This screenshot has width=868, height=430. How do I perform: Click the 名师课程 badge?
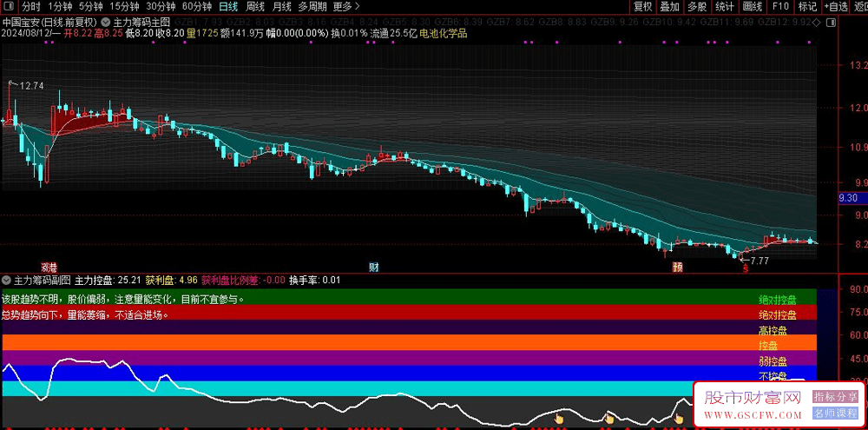pyautogui.click(x=835, y=413)
